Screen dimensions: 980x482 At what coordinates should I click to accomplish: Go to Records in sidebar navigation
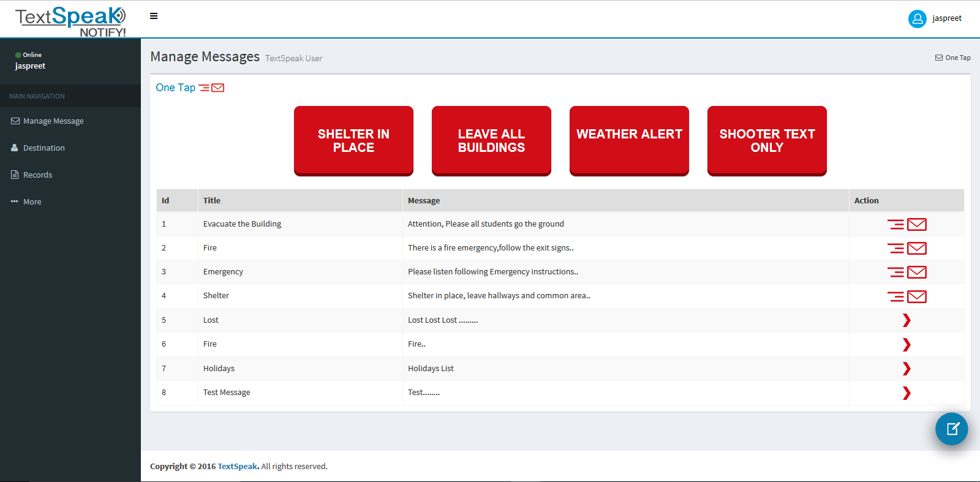point(37,175)
